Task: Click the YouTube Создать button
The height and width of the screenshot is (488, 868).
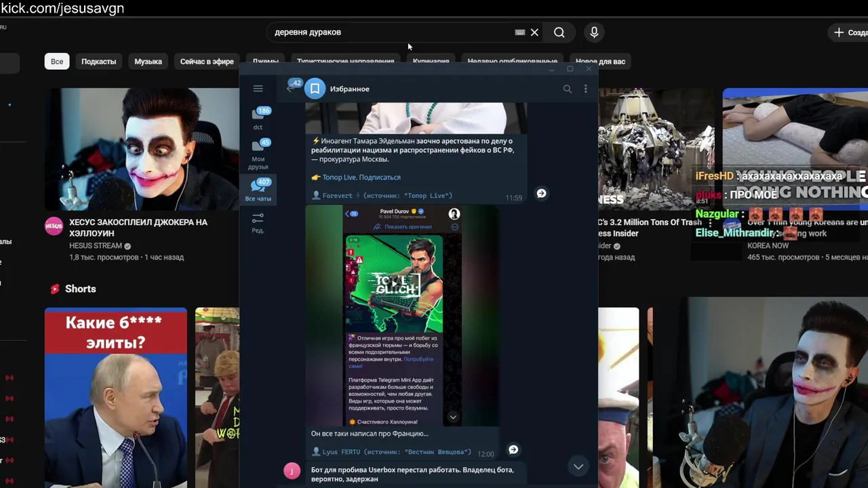Action: pos(848,33)
